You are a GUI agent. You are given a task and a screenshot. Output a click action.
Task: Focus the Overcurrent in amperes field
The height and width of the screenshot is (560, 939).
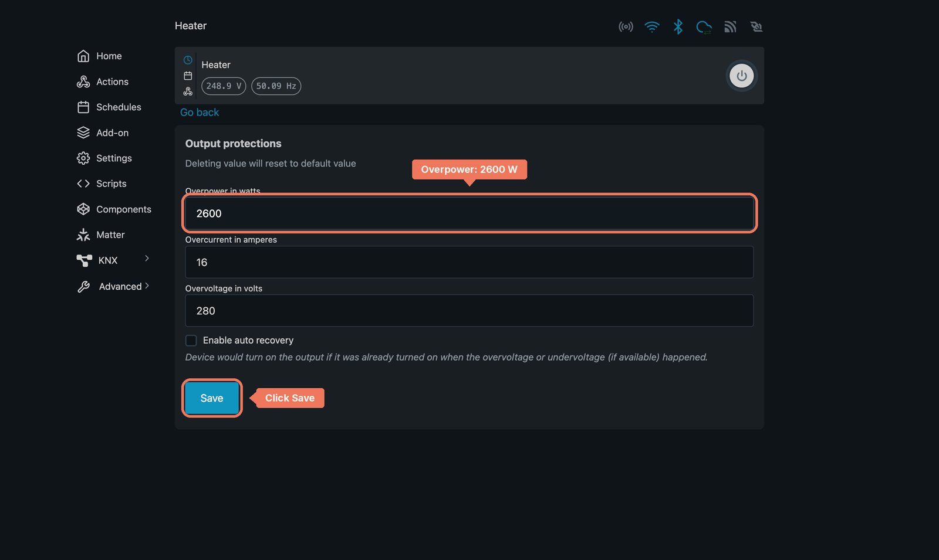[469, 262]
